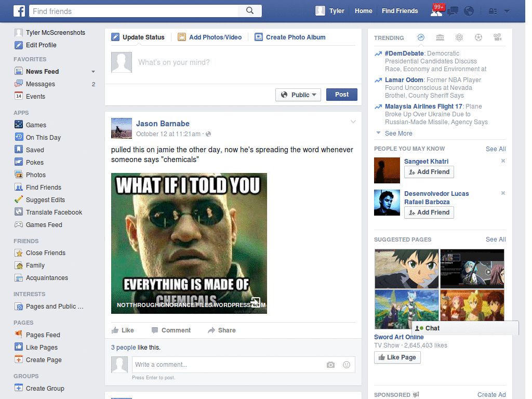
Task: Open post options chevron on Jason Barnabe's post
Action: click(353, 122)
